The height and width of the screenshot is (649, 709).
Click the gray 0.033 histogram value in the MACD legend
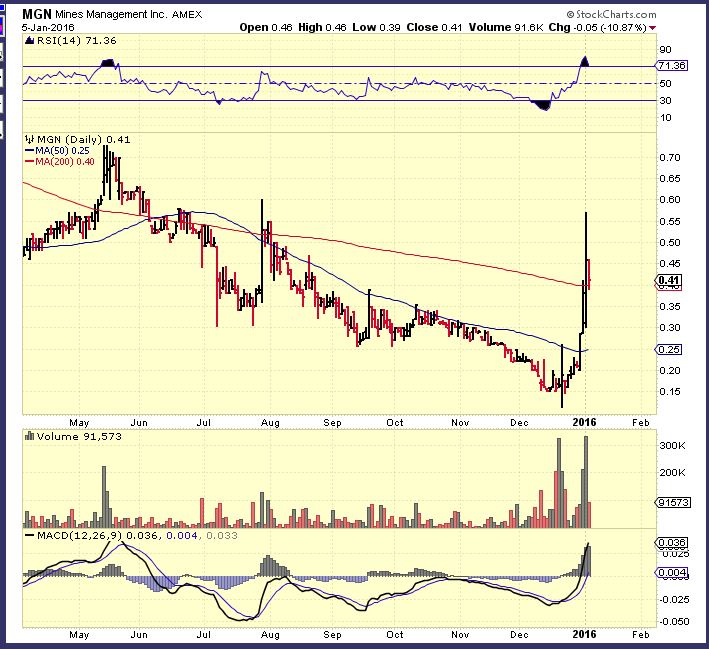[222, 536]
